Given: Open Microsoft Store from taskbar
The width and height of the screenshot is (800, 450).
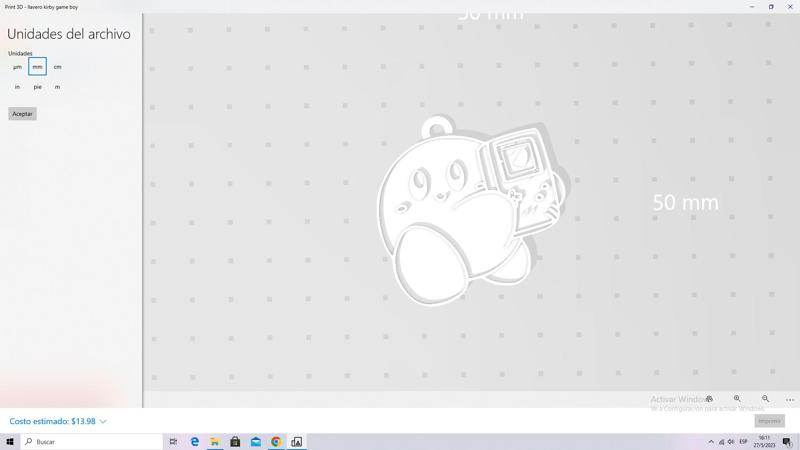Looking at the screenshot, I should 235,442.
